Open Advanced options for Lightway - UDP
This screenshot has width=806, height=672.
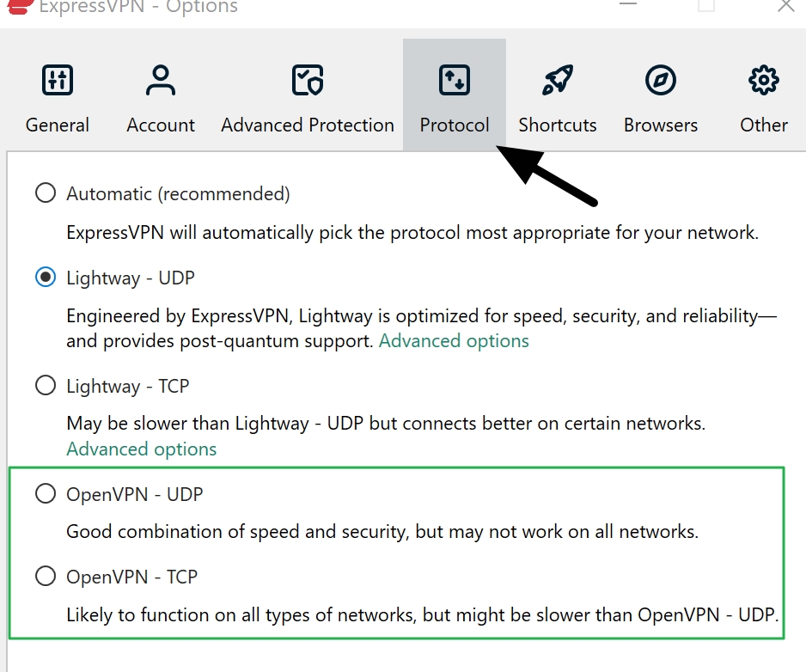pyautogui.click(x=454, y=340)
